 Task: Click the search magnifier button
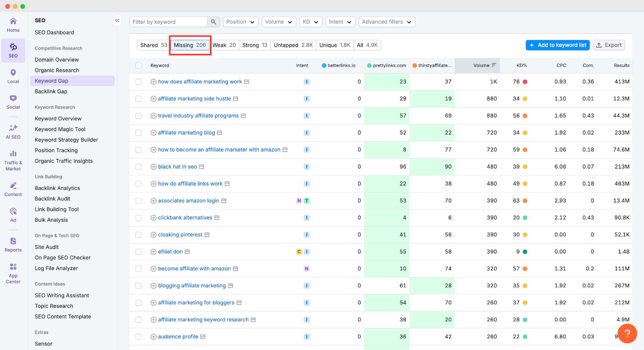click(213, 22)
